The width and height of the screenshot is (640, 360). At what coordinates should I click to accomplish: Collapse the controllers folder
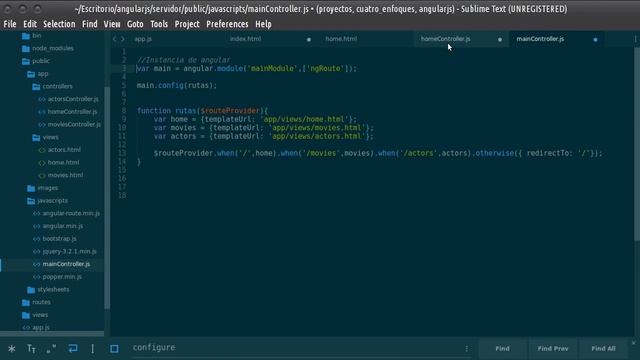point(52,87)
